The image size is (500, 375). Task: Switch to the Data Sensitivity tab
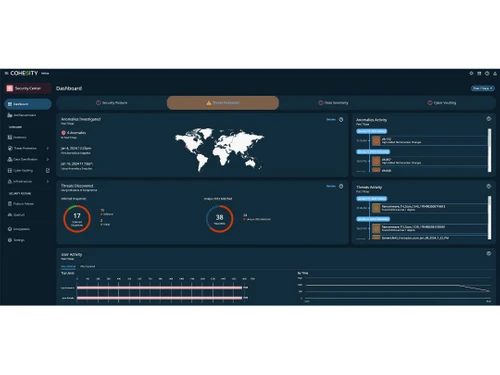pyautogui.click(x=333, y=103)
